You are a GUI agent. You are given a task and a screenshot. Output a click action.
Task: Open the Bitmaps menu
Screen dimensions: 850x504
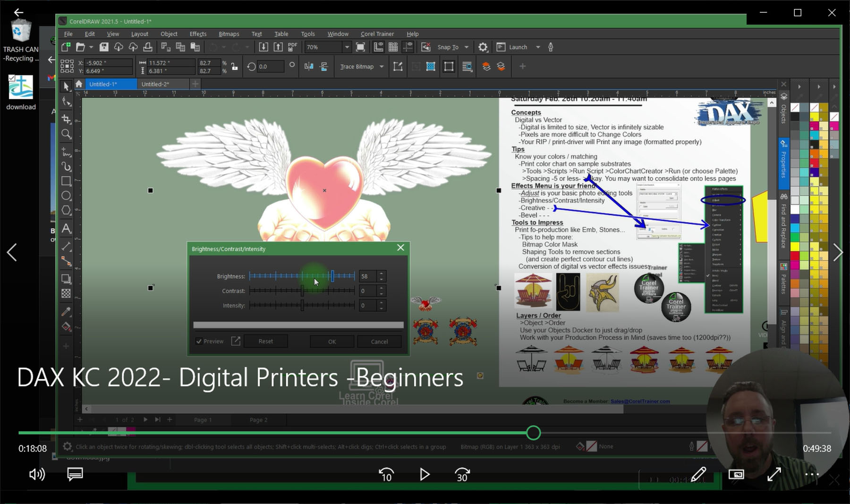pos(229,34)
